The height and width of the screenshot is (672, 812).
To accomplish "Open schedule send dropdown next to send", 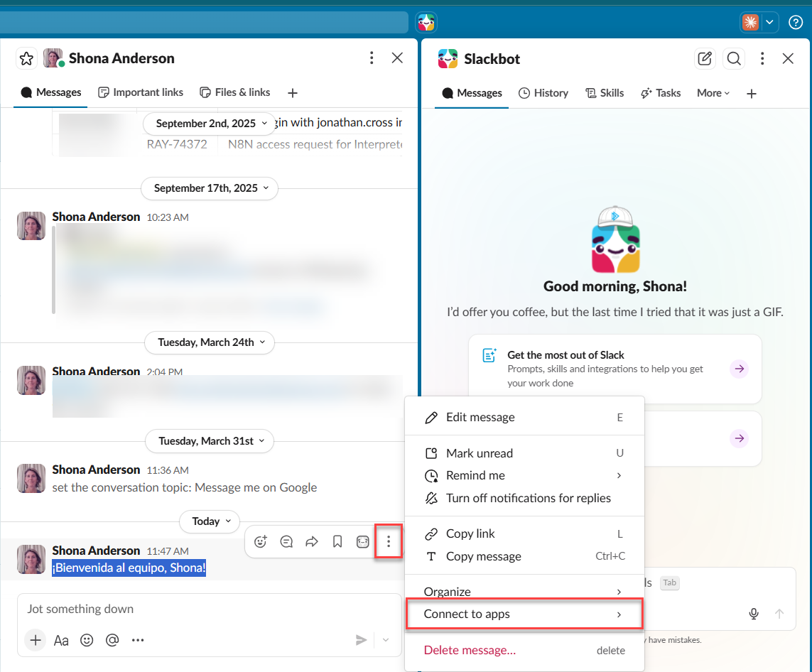I will 386,641.
